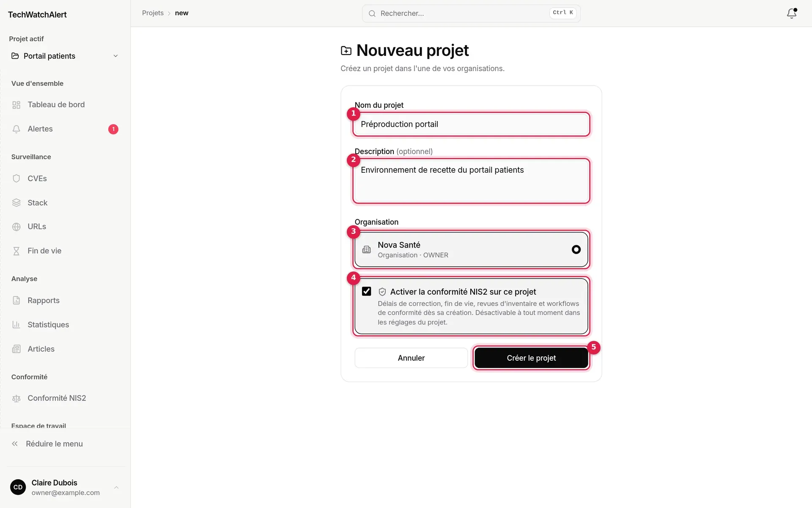Click the Statistiques bar chart icon
Viewport: 812px width, 508px height.
(16, 325)
